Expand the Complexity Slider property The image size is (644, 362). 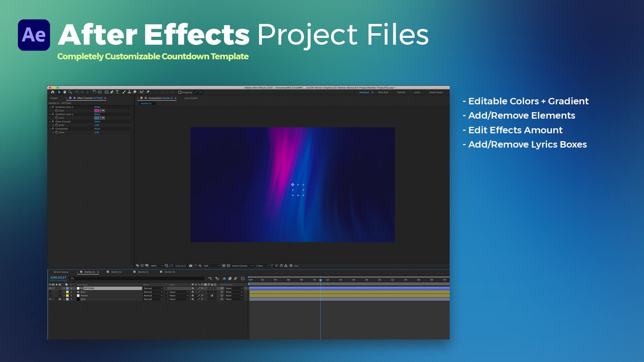pyautogui.click(x=53, y=132)
